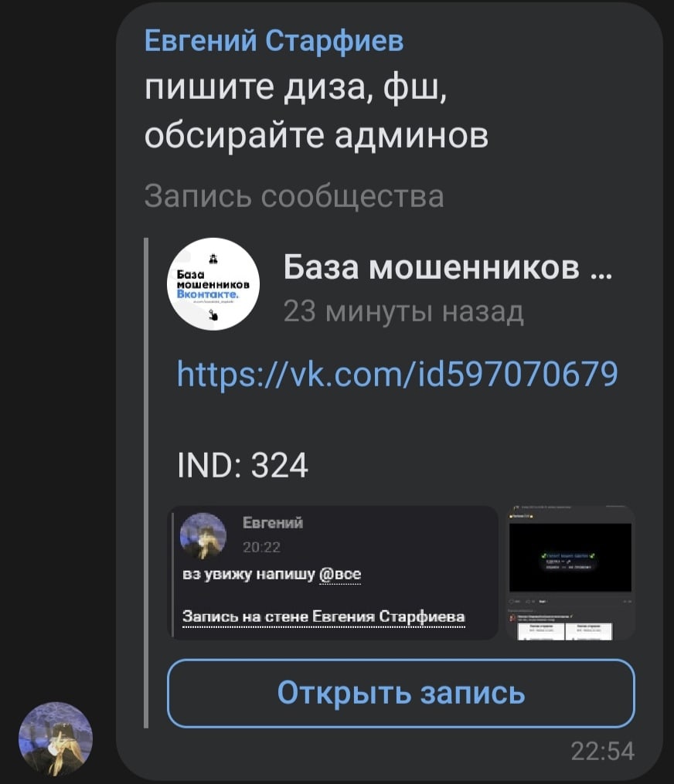Click Евгений name inside embedded screenshot
674x784 pixels.
click(273, 522)
